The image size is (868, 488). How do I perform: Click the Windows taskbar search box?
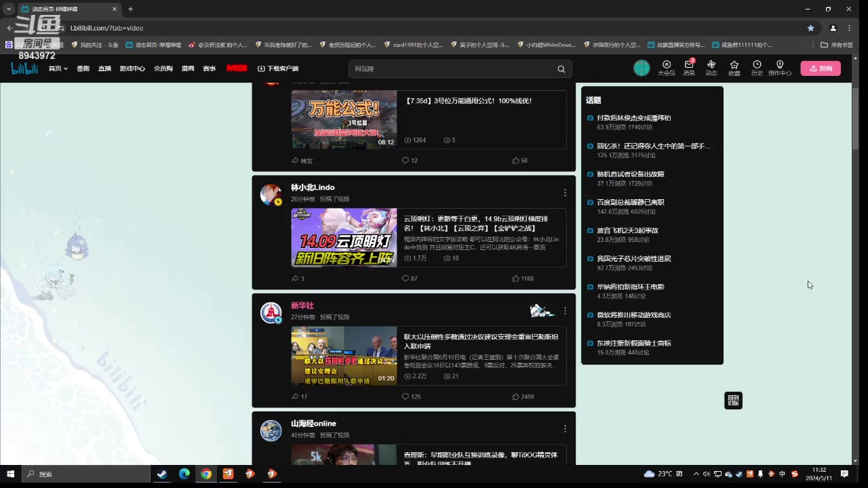(x=85, y=474)
